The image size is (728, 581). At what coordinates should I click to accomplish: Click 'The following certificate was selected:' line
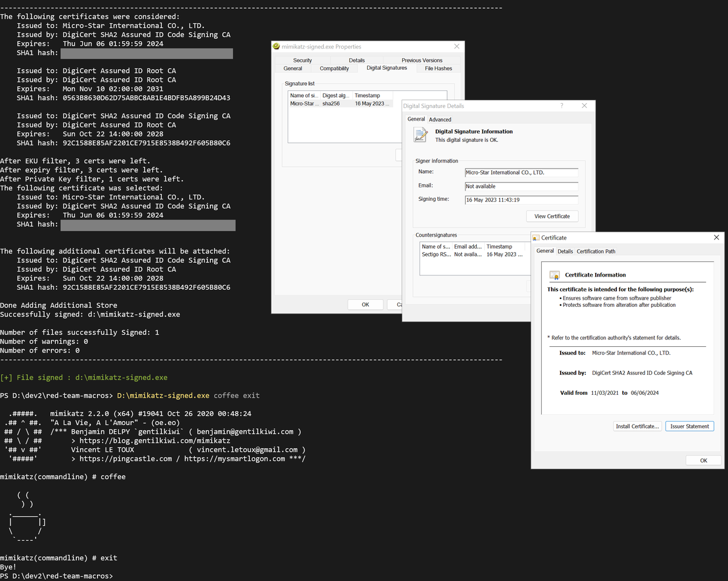click(81, 188)
